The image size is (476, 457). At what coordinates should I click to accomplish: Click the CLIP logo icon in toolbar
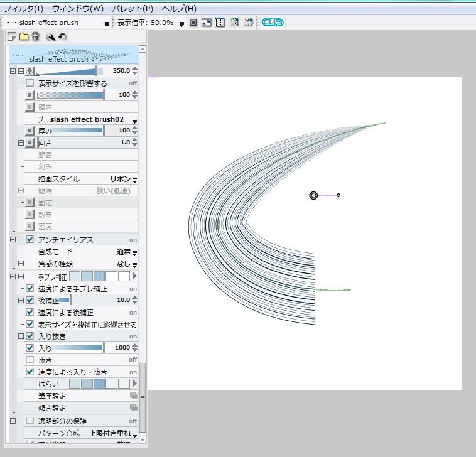(x=273, y=23)
